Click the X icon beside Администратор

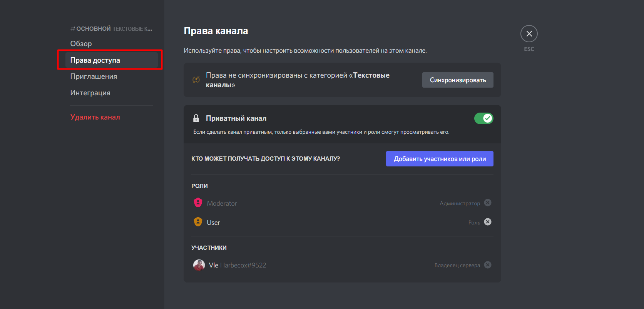point(488,203)
